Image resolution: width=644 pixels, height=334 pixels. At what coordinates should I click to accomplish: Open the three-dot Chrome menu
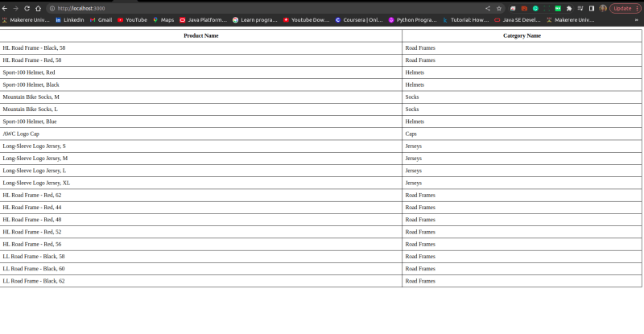click(638, 8)
